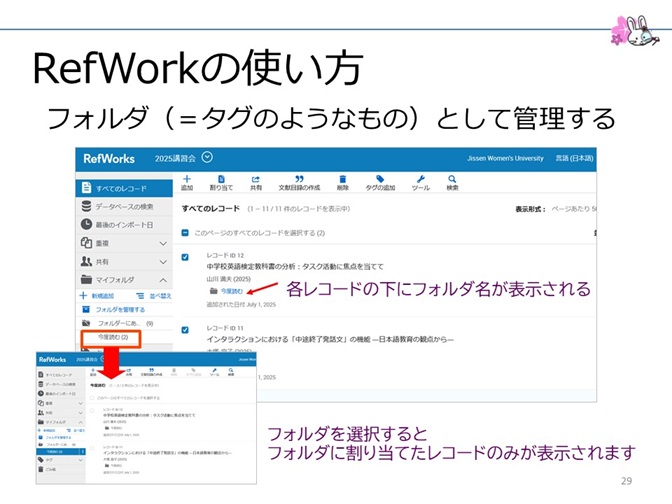Open the 割り当て (Assign) folder icon
Image resolution: width=672 pixels, height=504 pixels.
click(221, 180)
